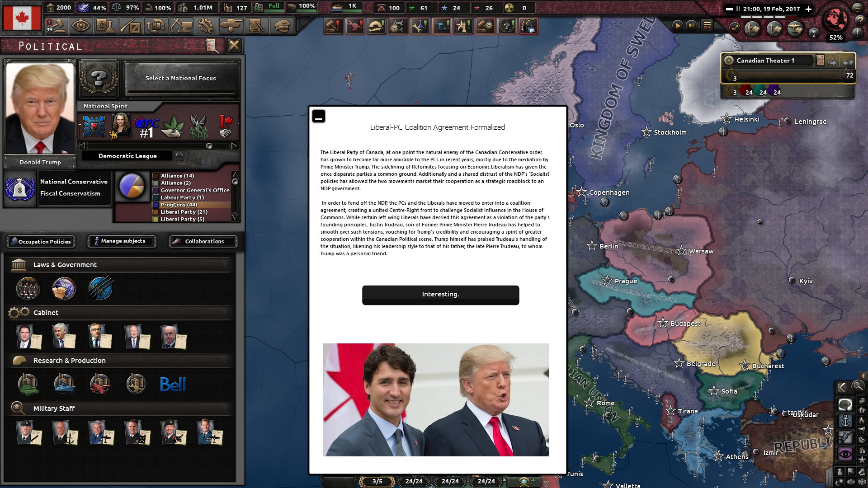Screen dimensions: 868x488
Task: Click Select a National Focus button
Action: click(x=181, y=78)
